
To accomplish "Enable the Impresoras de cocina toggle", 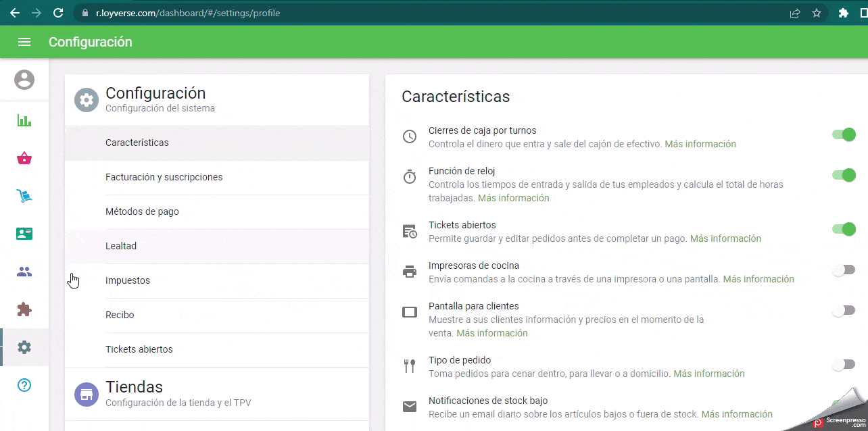I will pyautogui.click(x=844, y=270).
